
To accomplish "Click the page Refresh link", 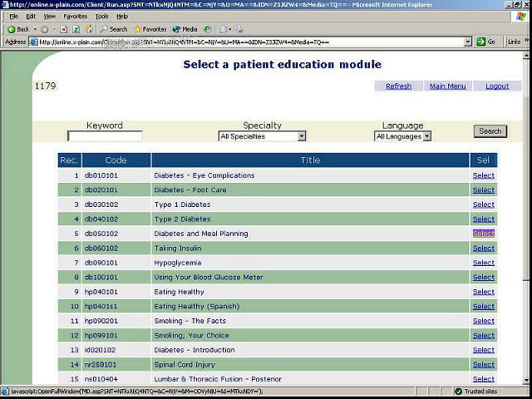I will [x=398, y=86].
